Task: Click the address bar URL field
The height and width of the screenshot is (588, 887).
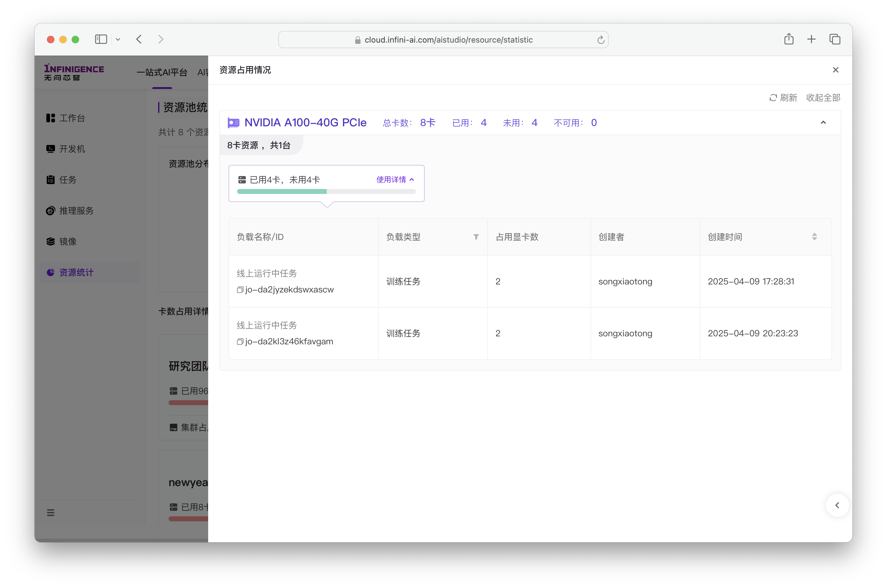Action: (443, 40)
